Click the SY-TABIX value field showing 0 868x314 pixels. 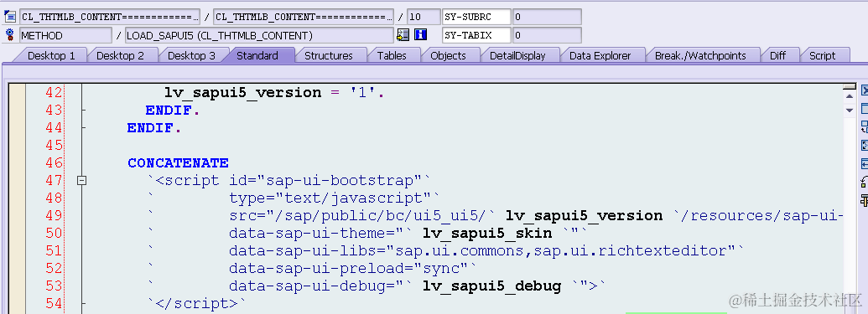point(547,35)
